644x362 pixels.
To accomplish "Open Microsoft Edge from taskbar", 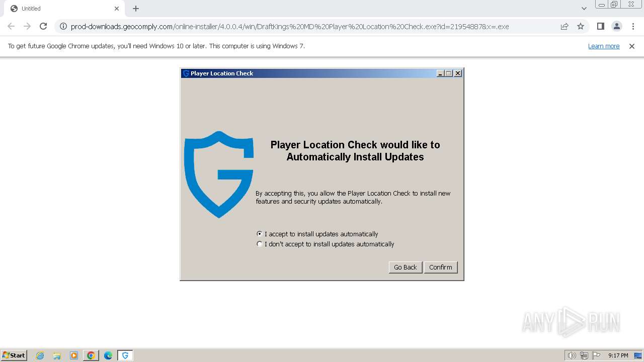I will pos(108,355).
